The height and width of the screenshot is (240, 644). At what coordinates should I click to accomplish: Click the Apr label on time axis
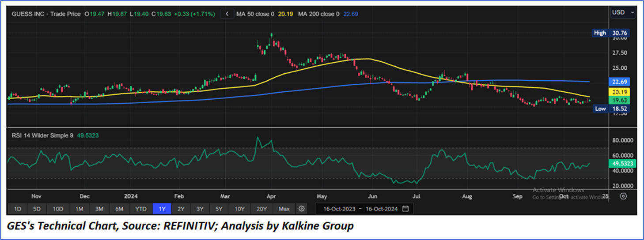tap(272, 196)
